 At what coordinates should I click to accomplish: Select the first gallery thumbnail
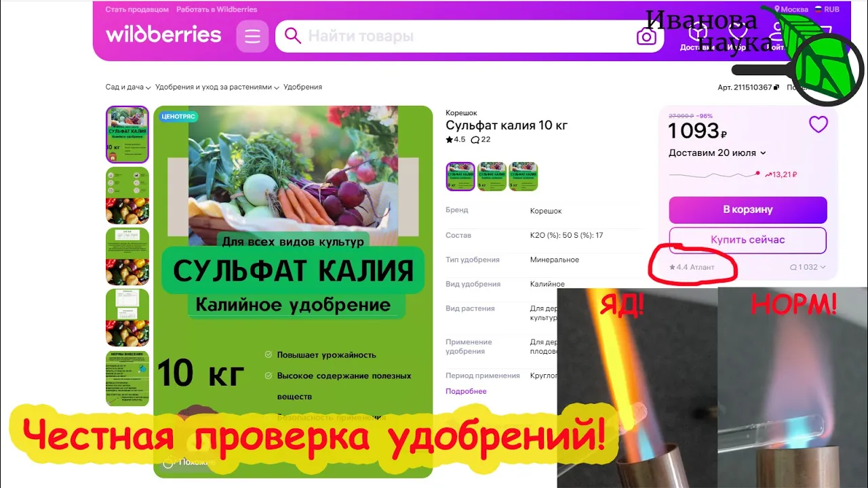tap(127, 134)
